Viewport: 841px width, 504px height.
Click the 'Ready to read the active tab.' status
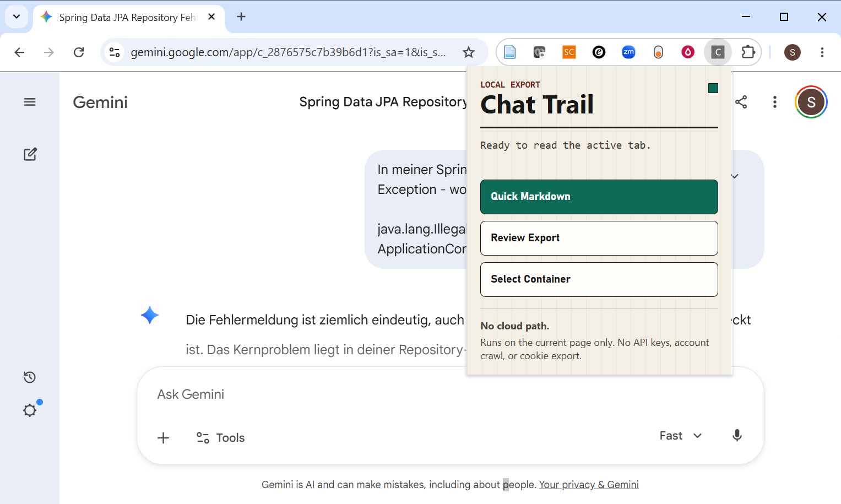tap(566, 145)
